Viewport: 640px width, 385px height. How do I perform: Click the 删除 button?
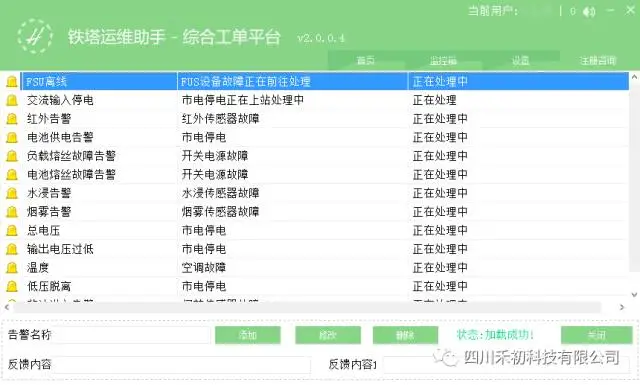click(x=405, y=335)
